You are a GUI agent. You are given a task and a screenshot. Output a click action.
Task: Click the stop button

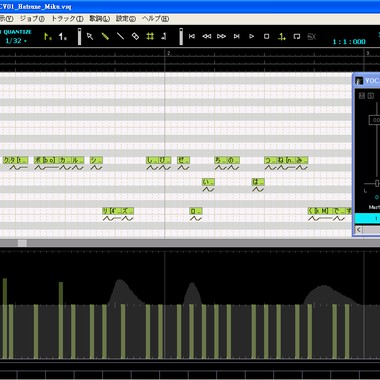266,36
